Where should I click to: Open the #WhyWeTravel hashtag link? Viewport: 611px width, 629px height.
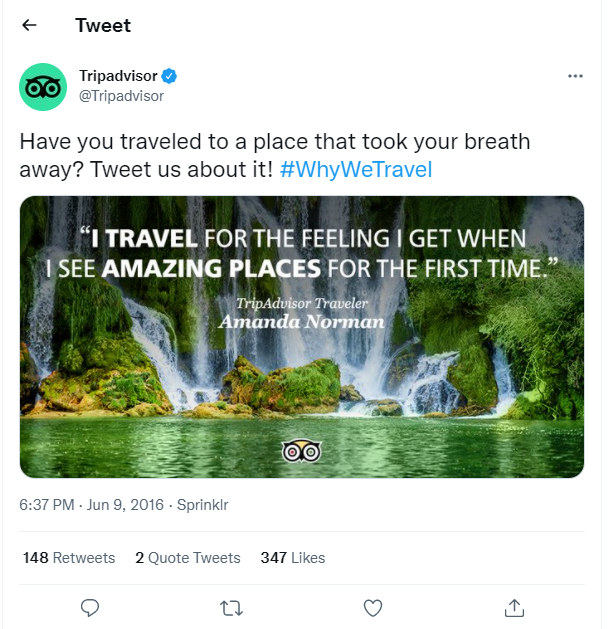click(x=357, y=169)
